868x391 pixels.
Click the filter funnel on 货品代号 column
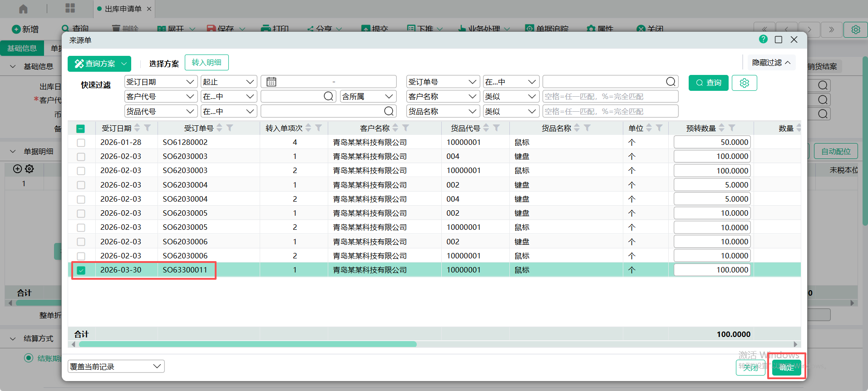(497, 128)
